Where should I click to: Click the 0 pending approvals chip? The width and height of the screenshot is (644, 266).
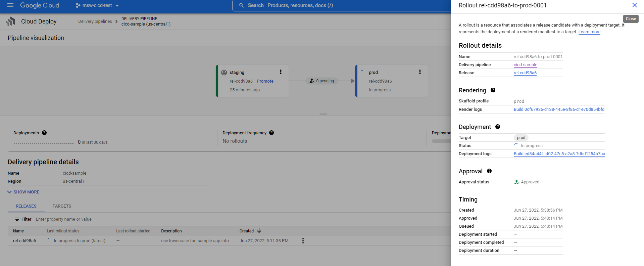(x=322, y=81)
